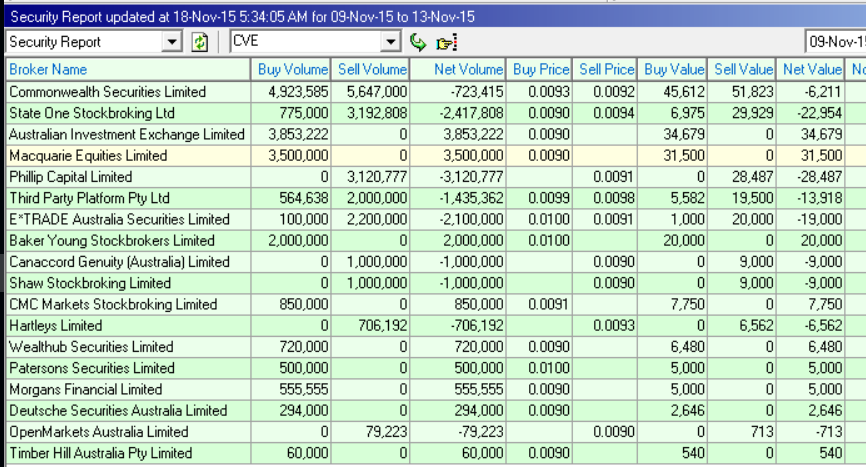Screen dimensions: 866x467
Task: Click buy volume cell 555,555
Action: pos(291,389)
